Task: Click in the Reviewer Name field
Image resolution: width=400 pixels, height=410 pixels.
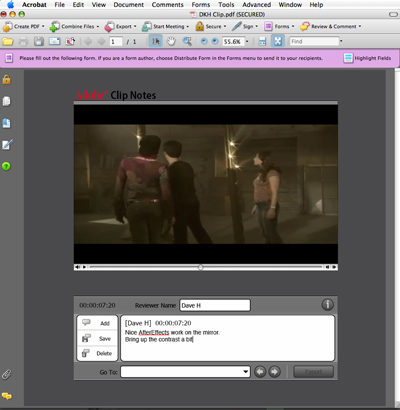Action: [x=215, y=305]
